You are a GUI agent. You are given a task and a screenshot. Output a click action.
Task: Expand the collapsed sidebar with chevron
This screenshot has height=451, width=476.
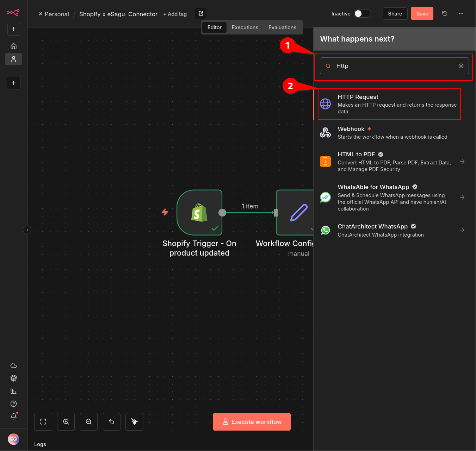[27, 230]
